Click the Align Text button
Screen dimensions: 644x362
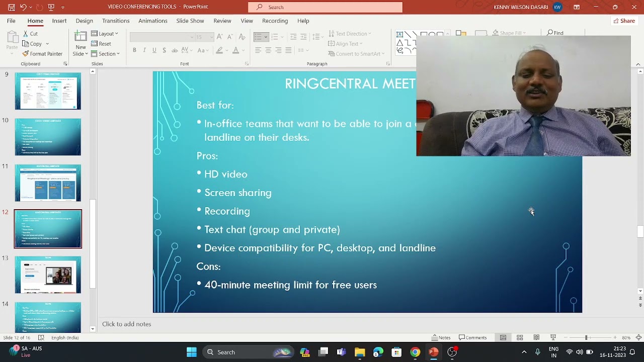tap(345, 44)
